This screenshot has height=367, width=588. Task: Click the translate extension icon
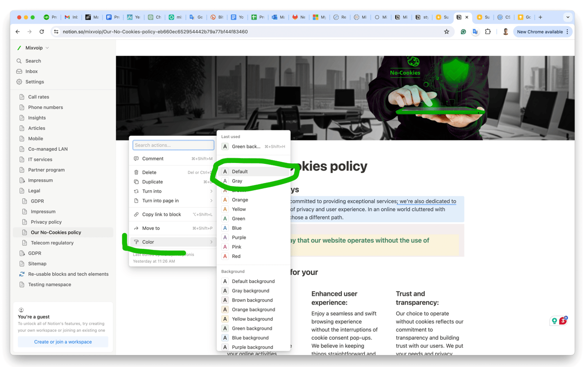coord(475,32)
